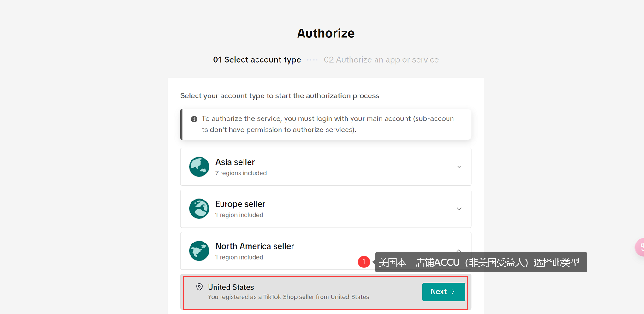
Task: Click the Chinese ACCU tooltip annotation
Action: point(480,262)
